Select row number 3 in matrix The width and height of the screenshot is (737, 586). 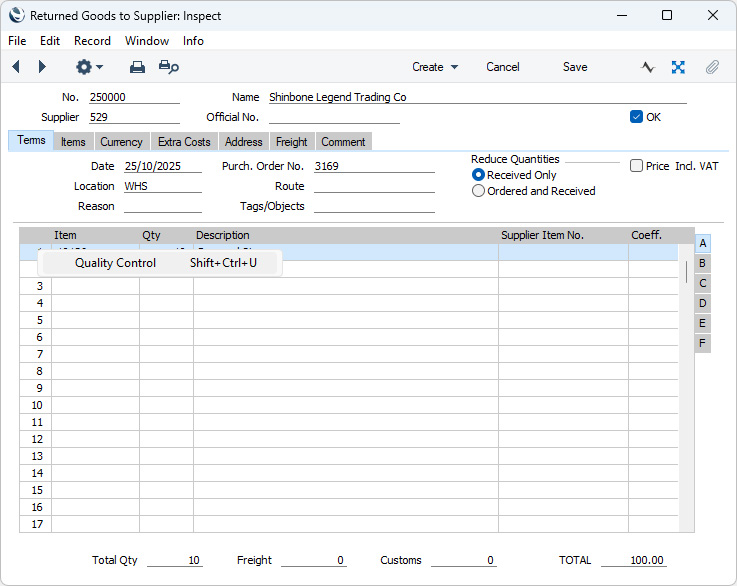pos(36,286)
